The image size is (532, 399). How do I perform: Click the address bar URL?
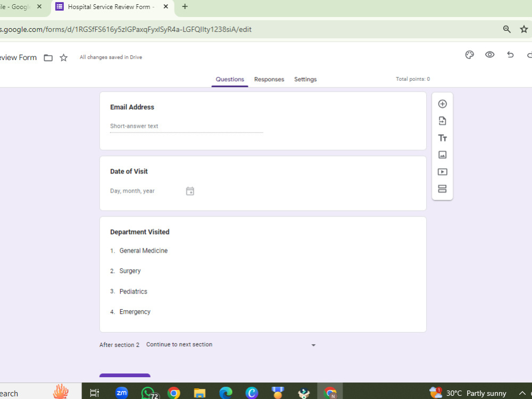[x=126, y=29]
